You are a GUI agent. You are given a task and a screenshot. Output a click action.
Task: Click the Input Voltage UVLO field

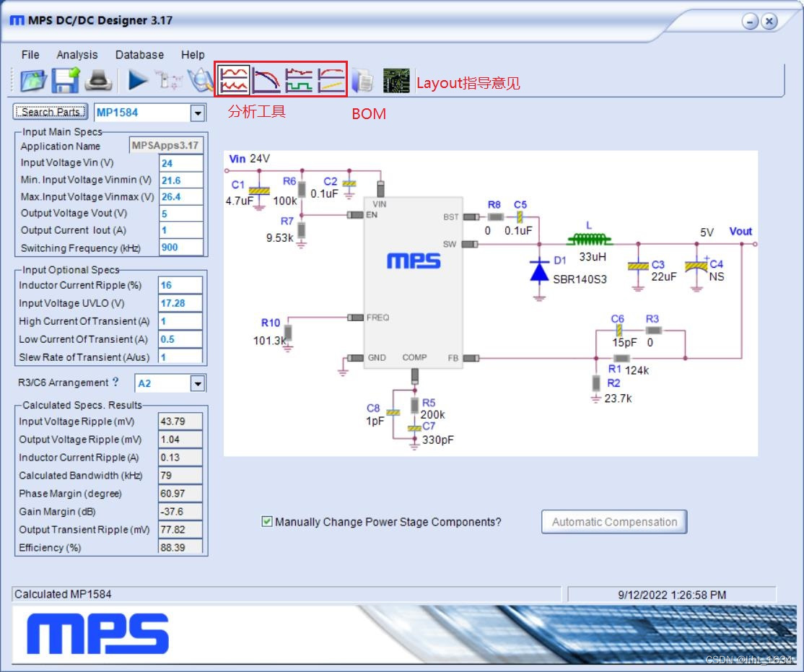180,303
